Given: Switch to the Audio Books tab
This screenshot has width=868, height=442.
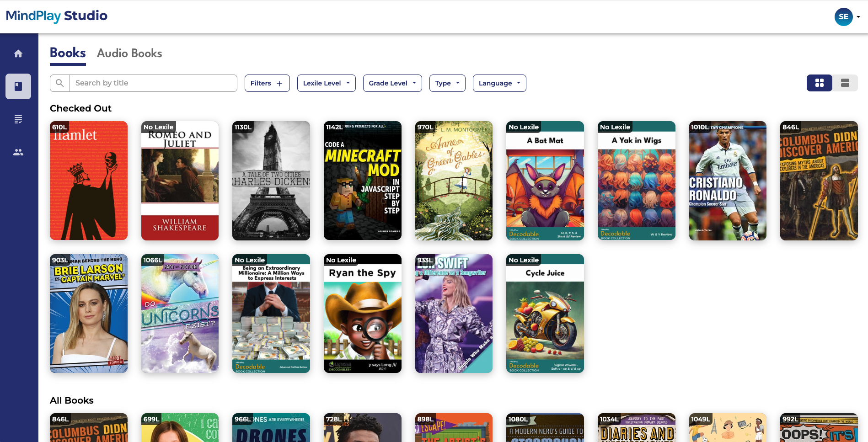Looking at the screenshot, I should coord(129,53).
